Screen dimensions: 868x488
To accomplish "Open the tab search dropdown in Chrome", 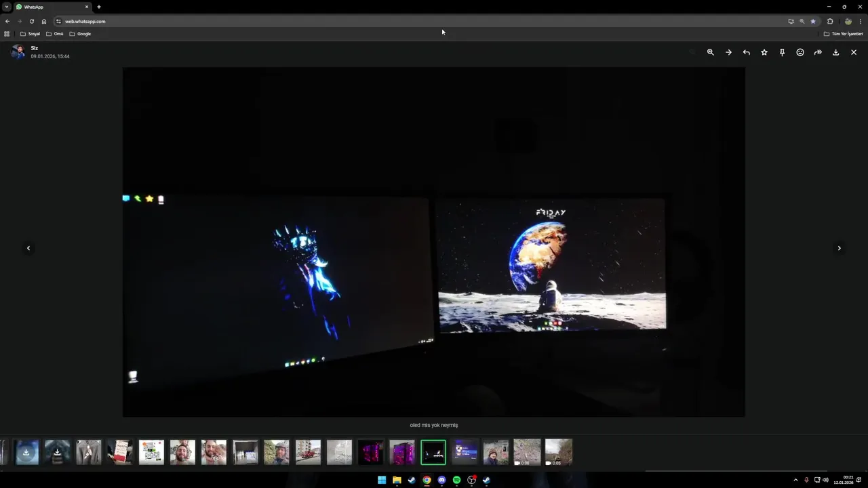I will coord(7,7).
